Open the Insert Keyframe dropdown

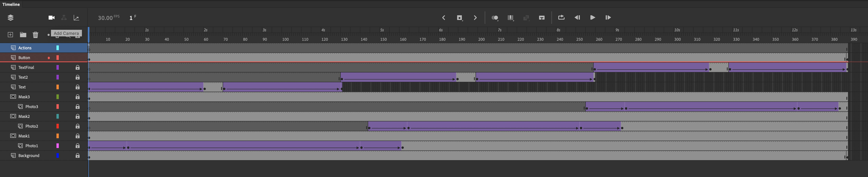tap(460, 18)
